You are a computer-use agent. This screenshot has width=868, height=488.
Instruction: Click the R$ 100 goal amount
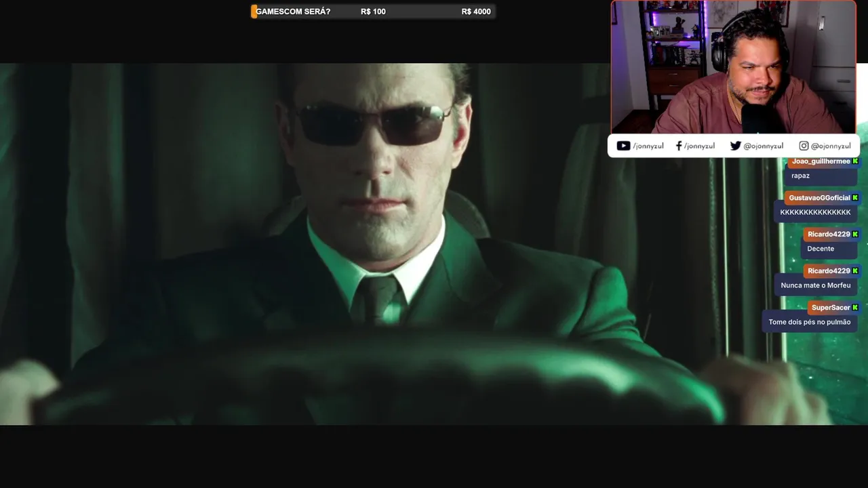pos(373,12)
